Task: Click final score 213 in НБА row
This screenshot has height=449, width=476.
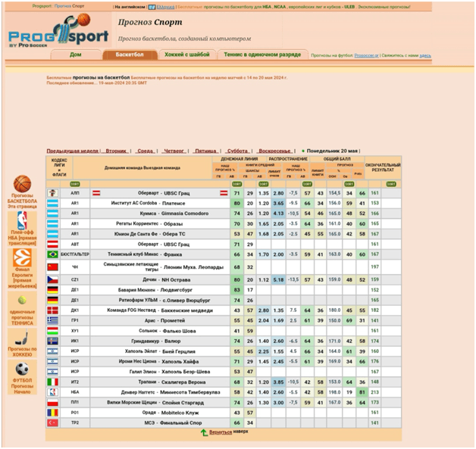Action: pyautogui.click(x=374, y=392)
